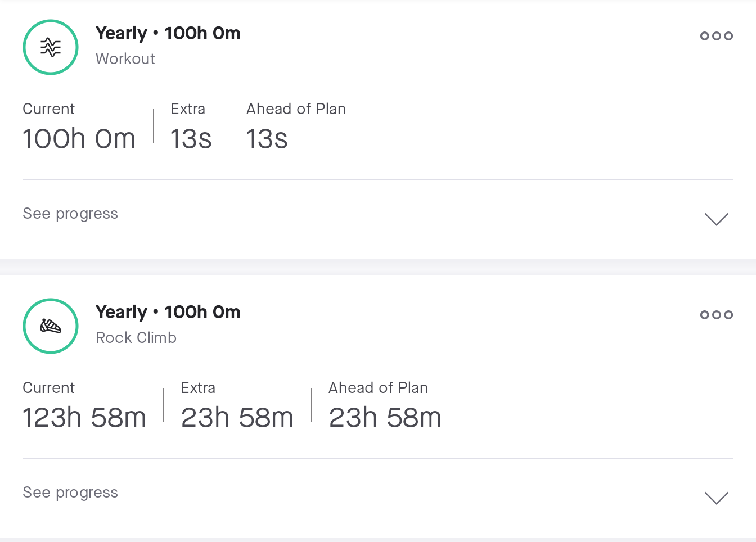Click Rock Climb Extra value 23h 58m
Viewport: 756px width, 542px height.
[x=237, y=418]
